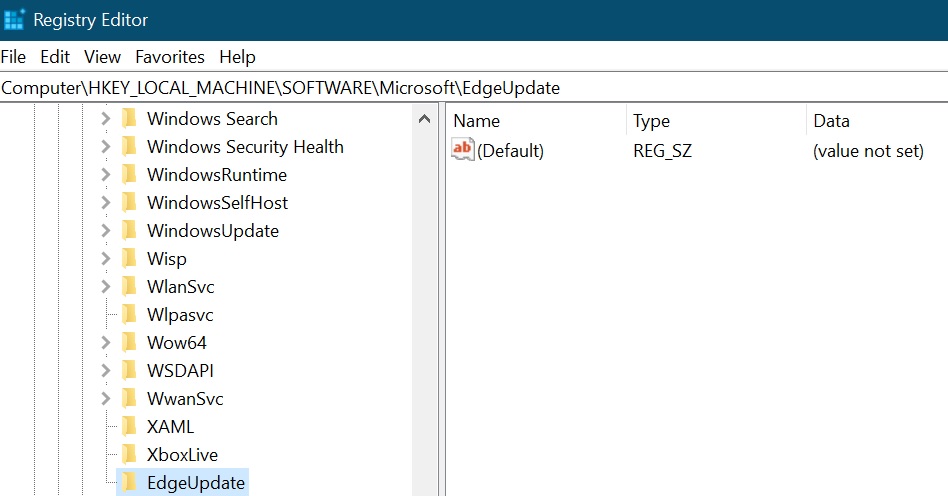Image resolution: width=948 pixels, height=496 pixels.
Task: Expand the WlanSvc key
Action: click(106, 287)
